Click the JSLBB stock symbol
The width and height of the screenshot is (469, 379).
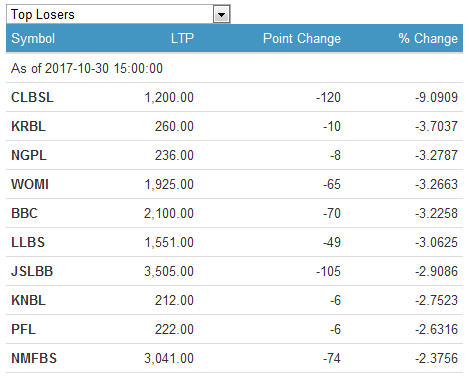32,271
